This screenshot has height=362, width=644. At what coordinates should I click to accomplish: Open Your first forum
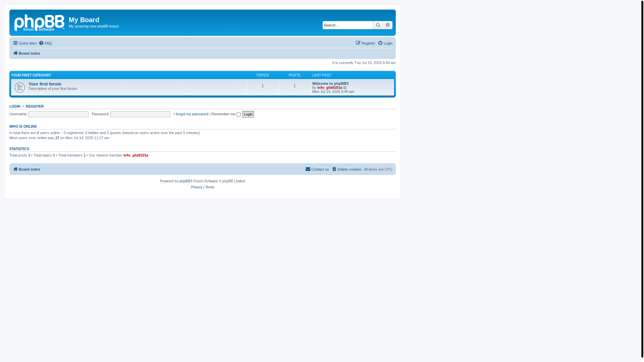pyautogui.click(x=45, y=84)
